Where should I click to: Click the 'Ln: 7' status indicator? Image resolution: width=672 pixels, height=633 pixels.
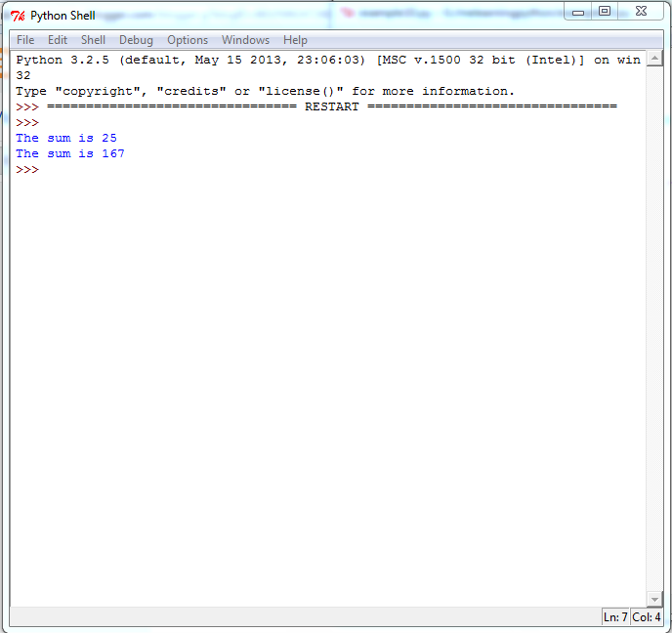(615, 617)
